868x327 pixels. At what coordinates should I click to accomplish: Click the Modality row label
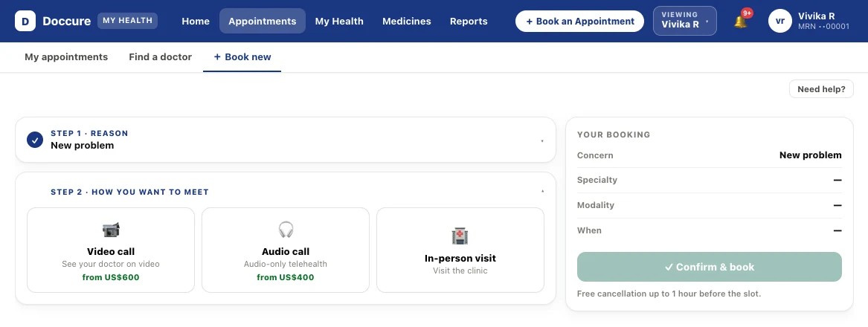596,205
